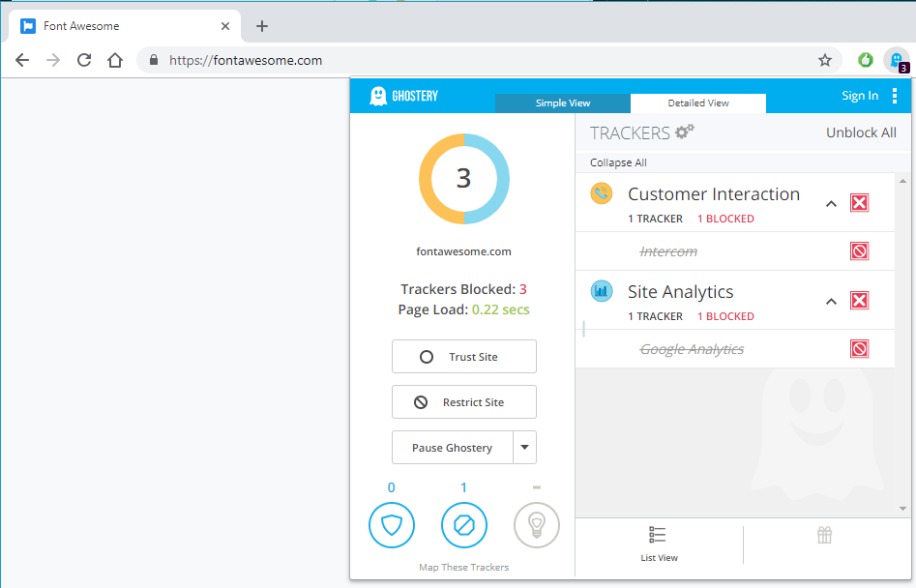916x588 pixels.
Task: Click tracker list scrollbar down arrow
Action: tap(902, 509)
